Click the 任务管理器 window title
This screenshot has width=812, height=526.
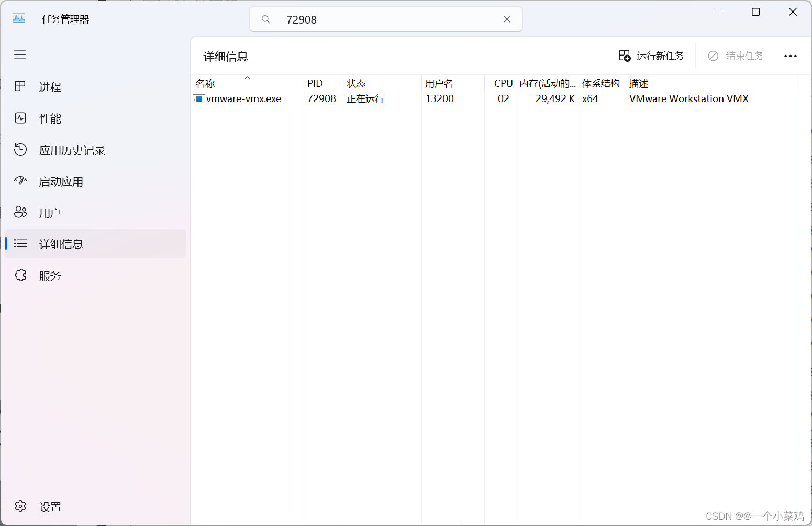coord(65,19)
